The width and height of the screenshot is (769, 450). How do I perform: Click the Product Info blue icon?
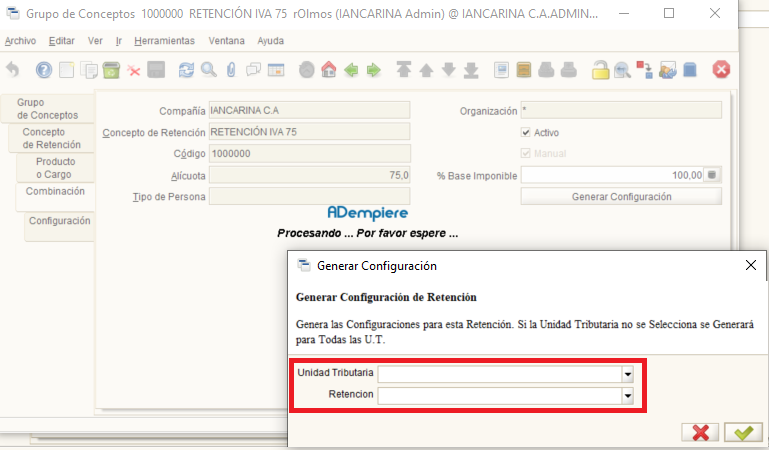pos(690,70)
